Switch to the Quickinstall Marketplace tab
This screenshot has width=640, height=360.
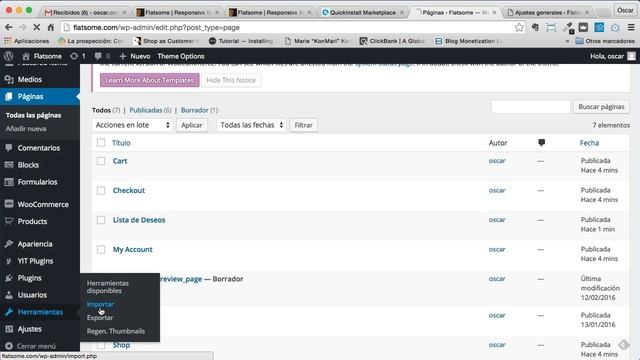(x=362, y=13)
